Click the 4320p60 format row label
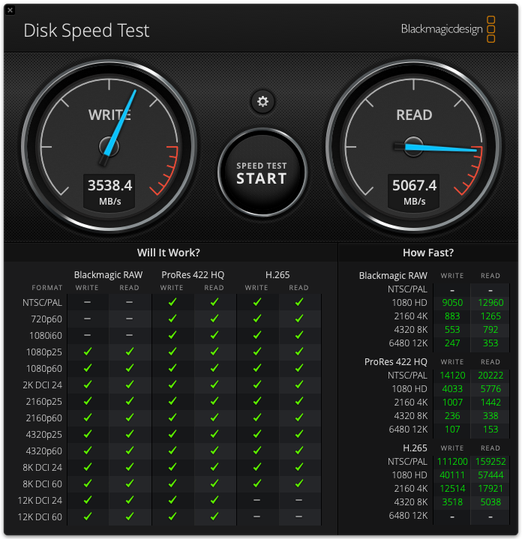 [x=44, y=451]
